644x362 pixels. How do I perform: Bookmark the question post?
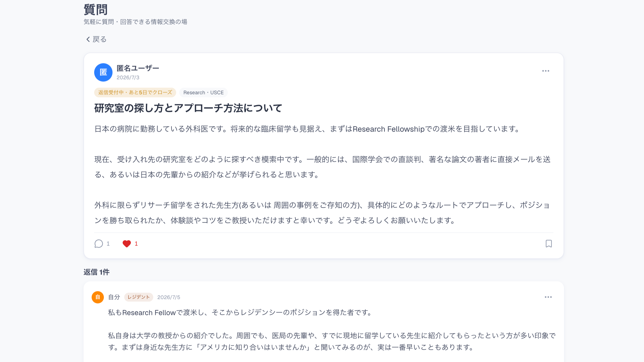click(x=549, y=244)
